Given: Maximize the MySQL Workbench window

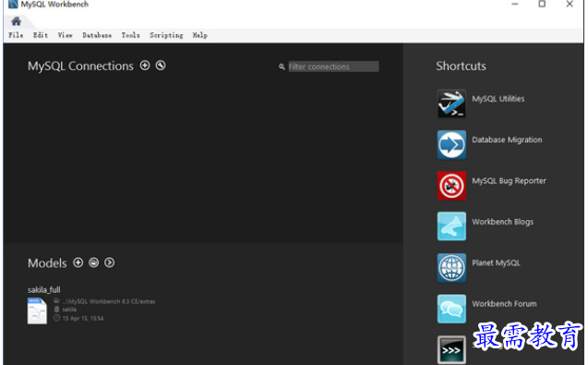Looking at the screenshot, I should pos(542,4).
